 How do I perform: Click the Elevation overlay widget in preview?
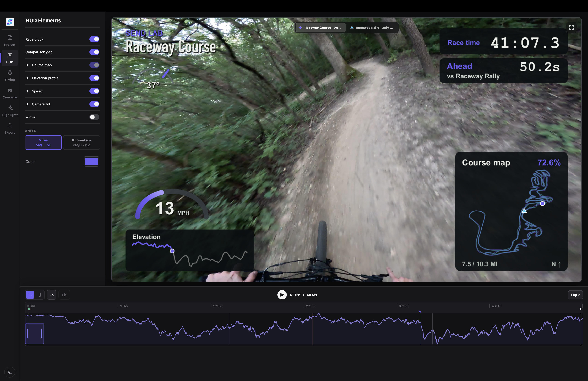[x=189, y=250]
